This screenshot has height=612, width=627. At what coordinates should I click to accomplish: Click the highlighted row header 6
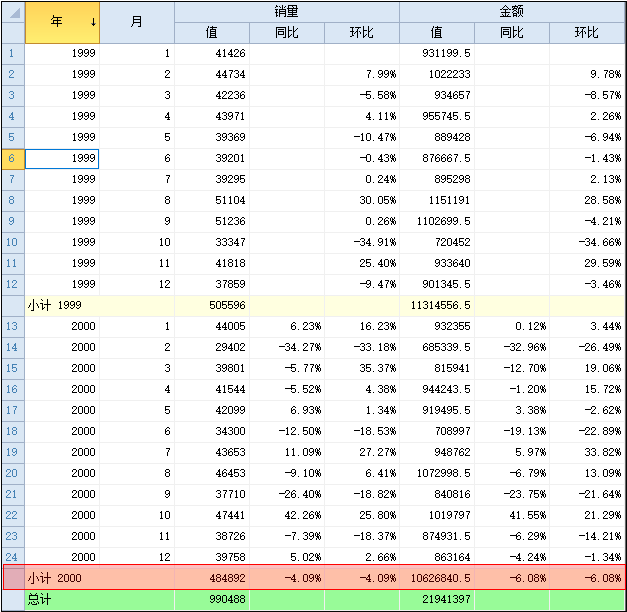click(x=12, y=158)
